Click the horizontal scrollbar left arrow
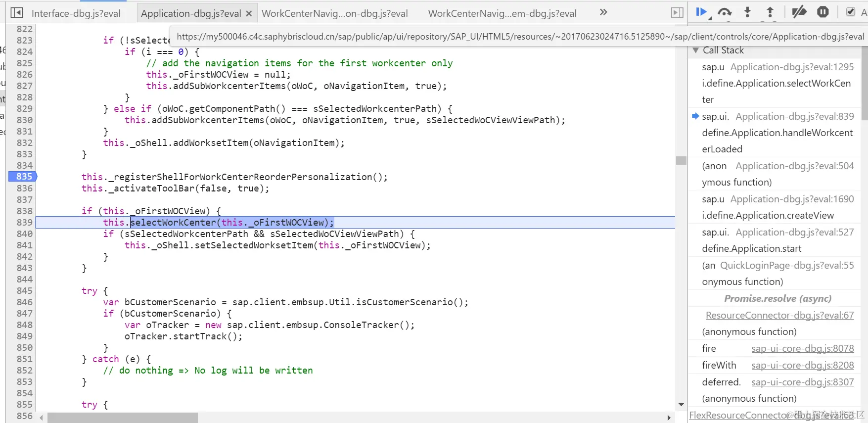 click(41, 418)
